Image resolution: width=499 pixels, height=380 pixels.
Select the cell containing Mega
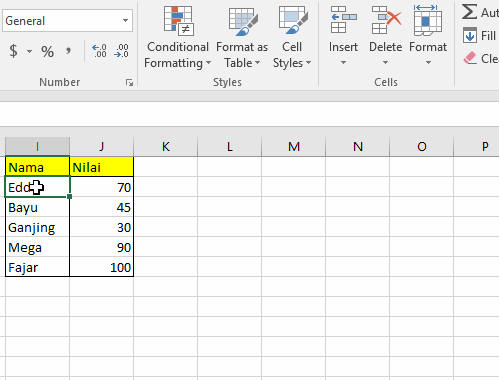37,247
